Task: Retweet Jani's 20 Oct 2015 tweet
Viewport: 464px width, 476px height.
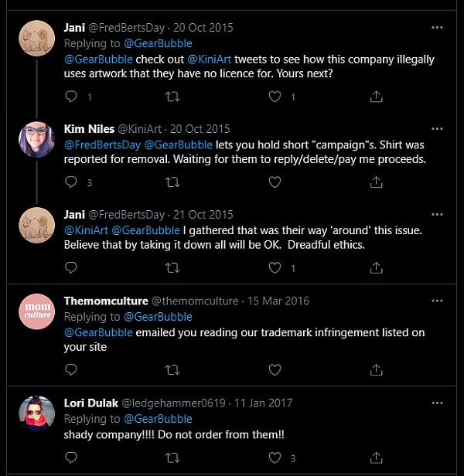Action: (x=173, y=97)
